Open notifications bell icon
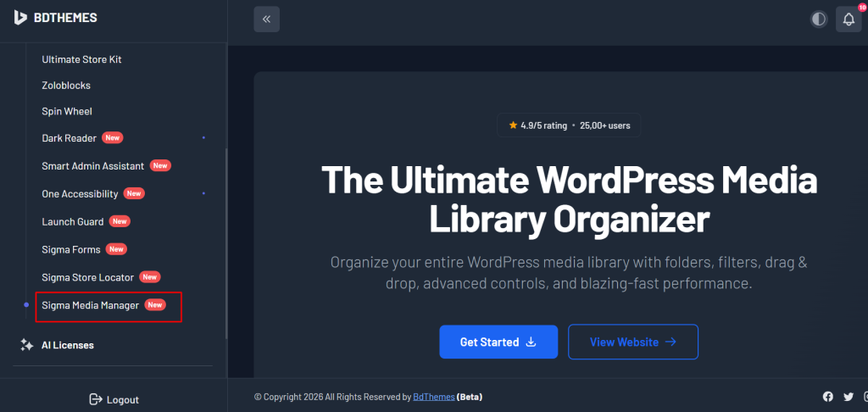868x412 pixels. (x=849, y=19)
